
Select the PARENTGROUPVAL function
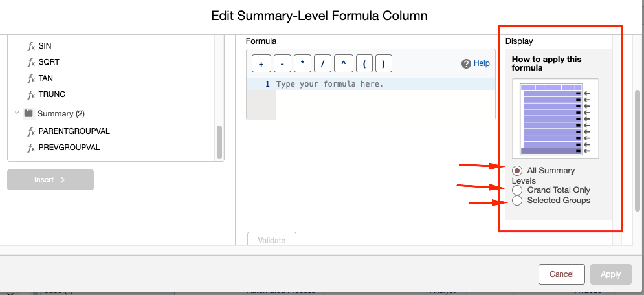(74, 131)
